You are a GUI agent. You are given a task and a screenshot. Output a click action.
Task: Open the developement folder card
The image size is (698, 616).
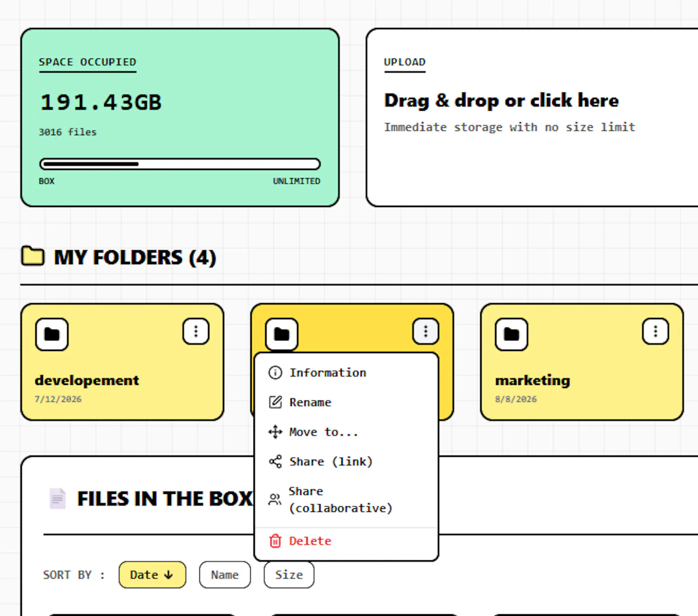pyautogui.click(x=122, y=362)
